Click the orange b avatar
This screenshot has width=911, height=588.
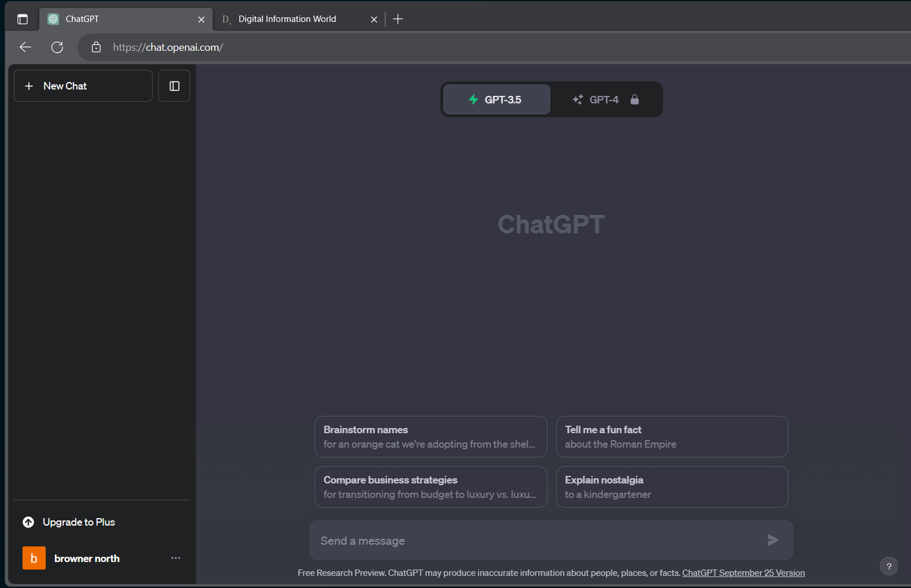coord(34,558)
